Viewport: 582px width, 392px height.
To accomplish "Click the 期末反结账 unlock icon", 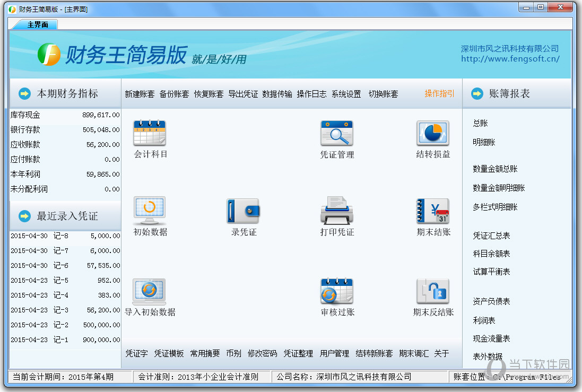I will pyautogui.click(x=433, y=291).
